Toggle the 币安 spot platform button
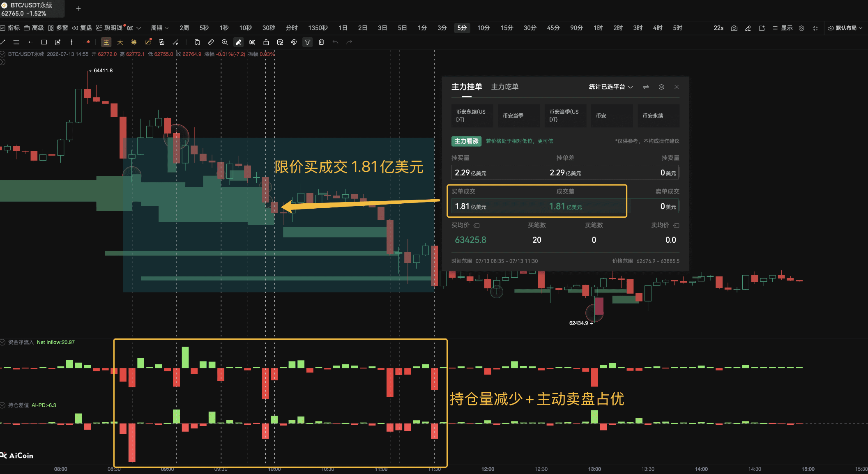The image size is (868, 474). point(612,115)
